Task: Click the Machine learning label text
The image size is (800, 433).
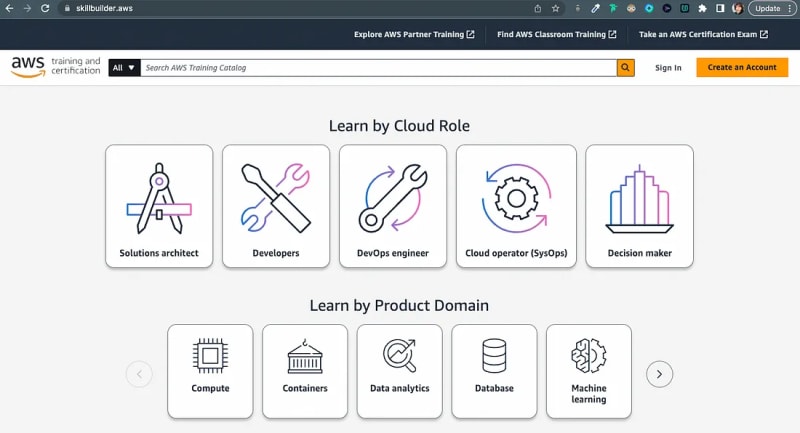Action: click(x=589, y=394)
